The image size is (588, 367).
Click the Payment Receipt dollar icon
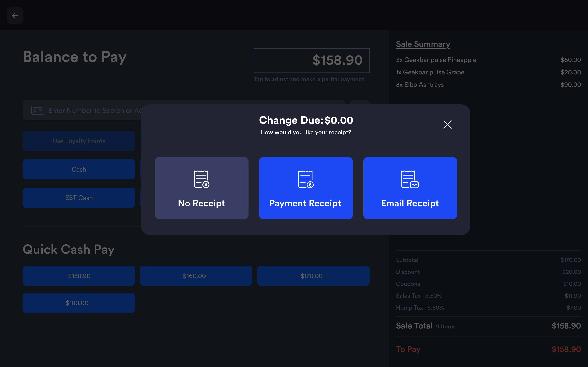[x=306, y=179]
